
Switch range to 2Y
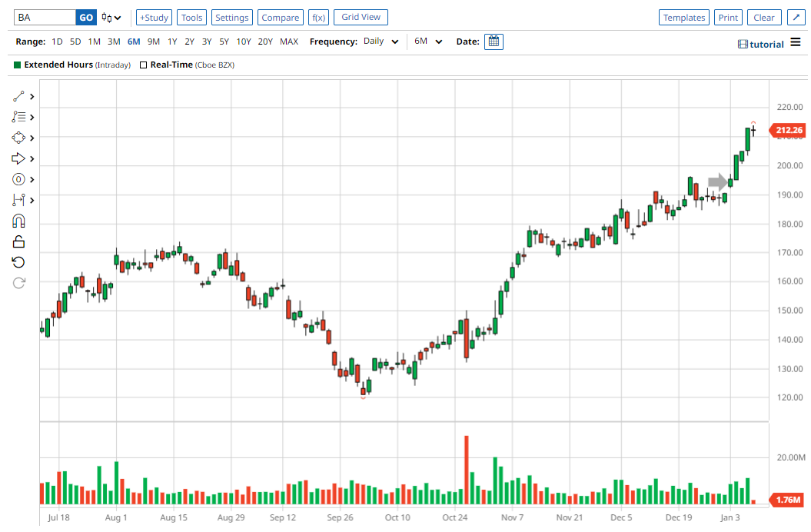pyautogui.click(x=189, y=42)
